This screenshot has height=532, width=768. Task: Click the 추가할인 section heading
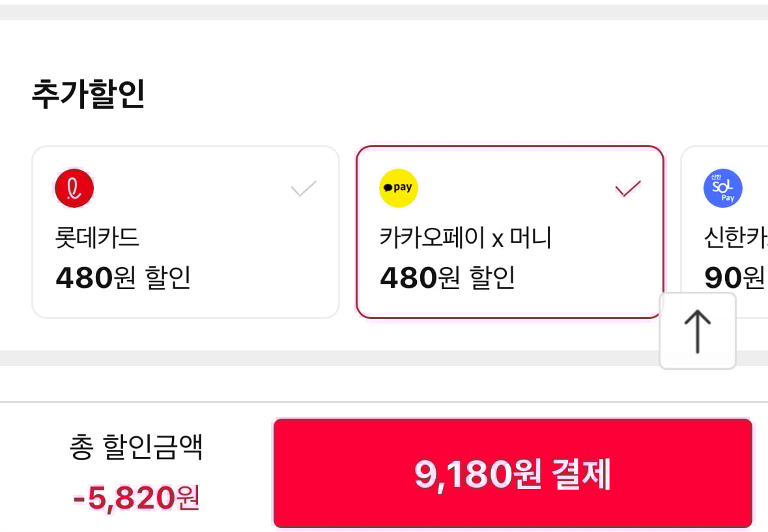(x=88, y=94)
